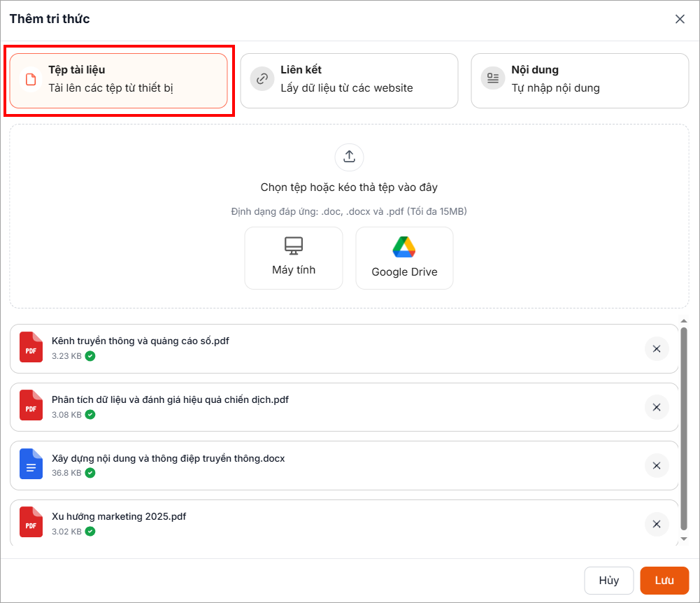Close the Thêm tri thức dialog
The image size is (700, 603).
(x=680, y=19)
